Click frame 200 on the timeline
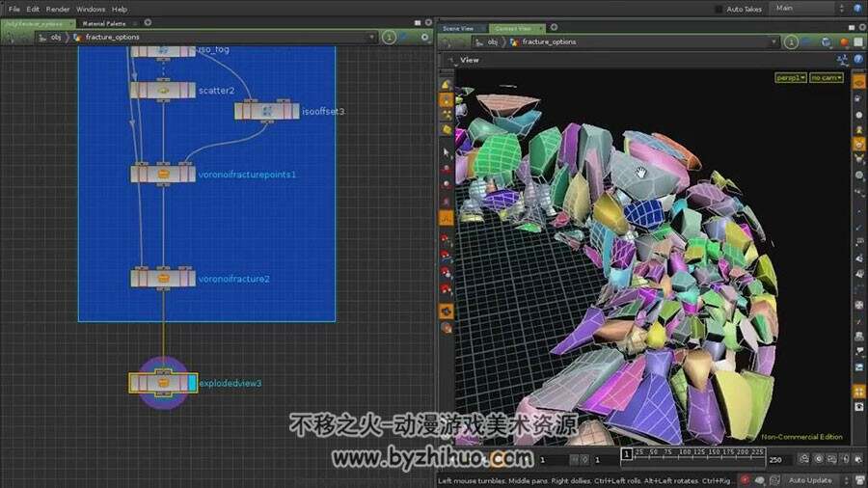 pyautogui.click(x=743, y=452)
